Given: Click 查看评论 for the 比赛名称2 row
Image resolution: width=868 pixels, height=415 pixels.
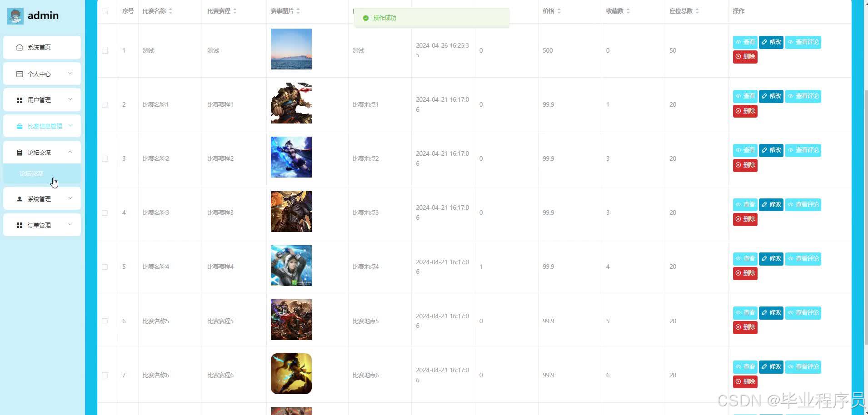Looking at the screenshot, I should [803, 150].
